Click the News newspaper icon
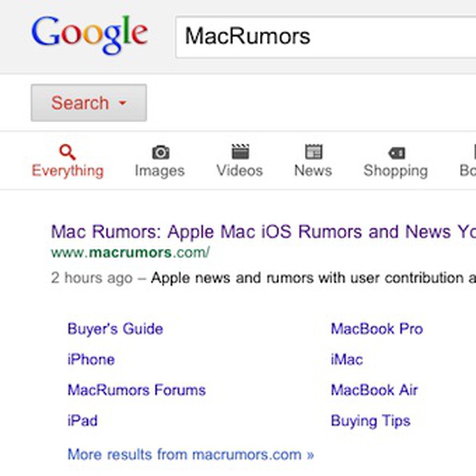The image size is (476, 476). coord(313,152)
